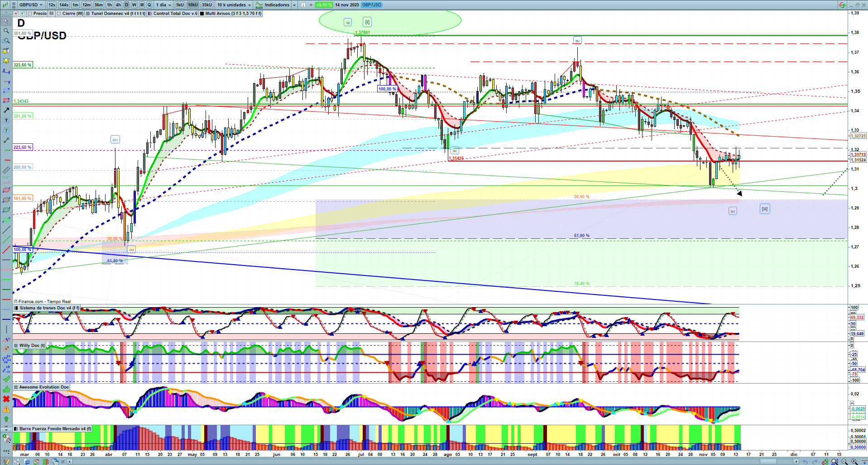Select the arrow cursor tool

[6, 21]
